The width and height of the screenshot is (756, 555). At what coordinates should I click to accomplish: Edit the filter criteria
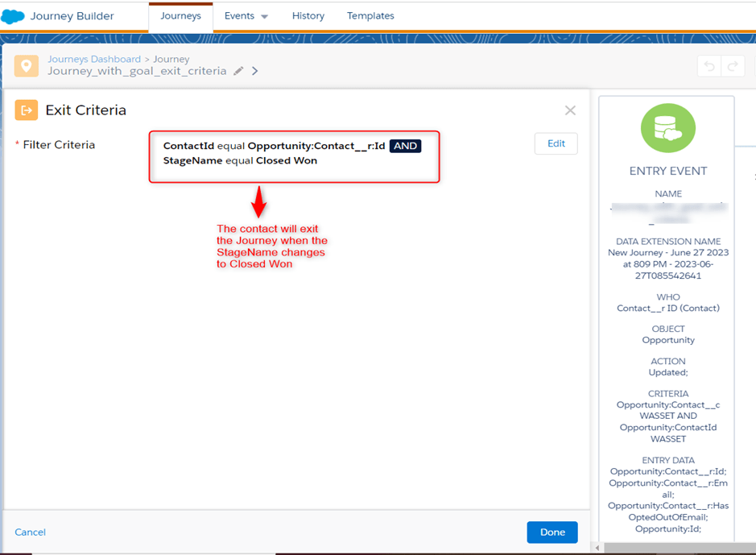tap(556, 143)
